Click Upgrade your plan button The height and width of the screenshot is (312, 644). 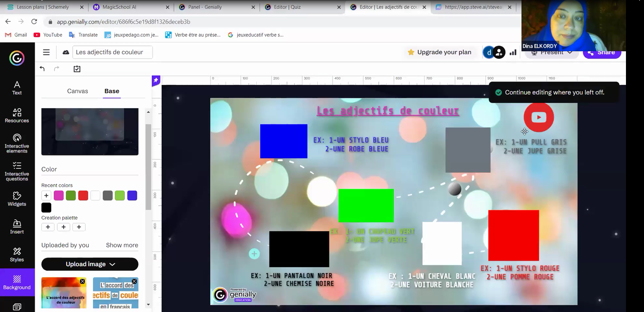(439, 52)
